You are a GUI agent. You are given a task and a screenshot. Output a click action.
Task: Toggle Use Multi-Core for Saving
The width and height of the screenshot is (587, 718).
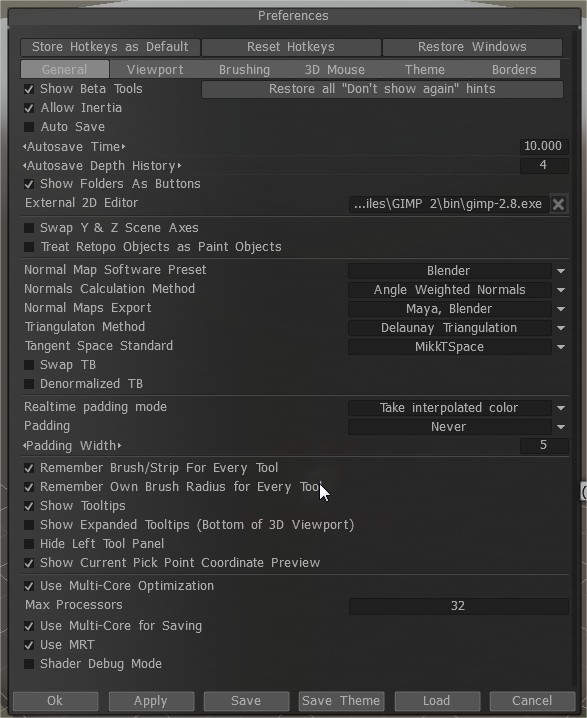coord(29,626)
